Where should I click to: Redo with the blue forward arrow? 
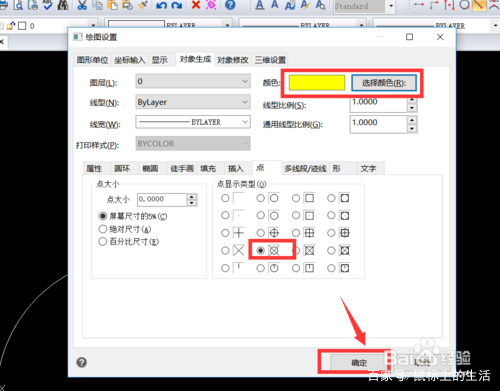(176, 5)
